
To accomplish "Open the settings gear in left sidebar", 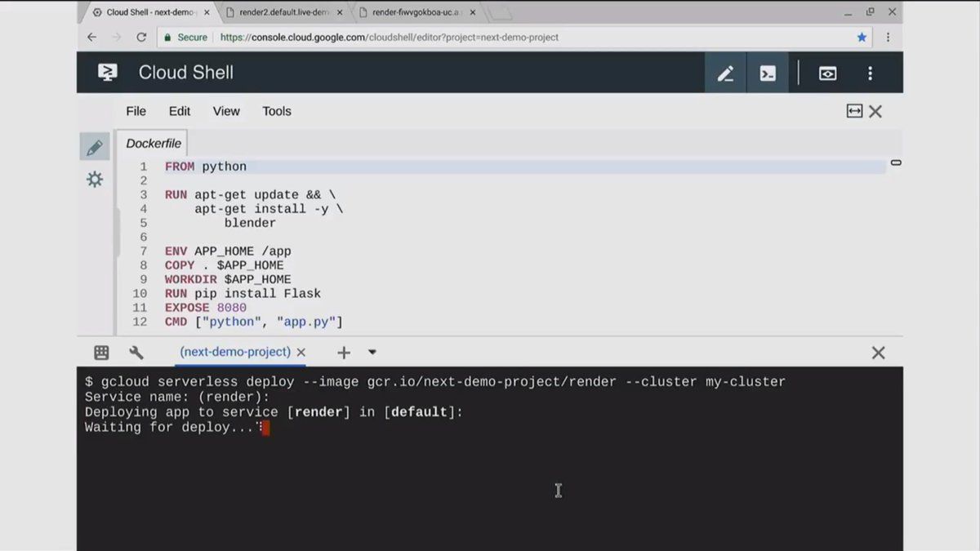I will click(95, 180).
